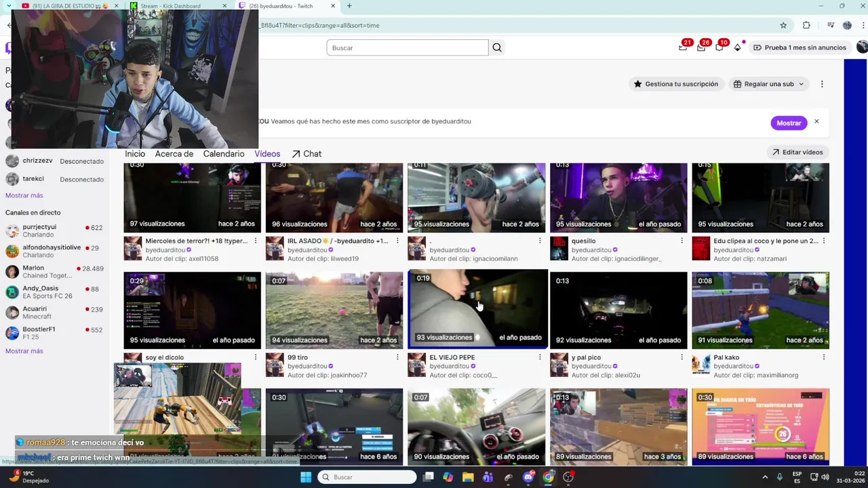Expand the first 'Mostrar más' in followed channels
Image resolution: width=868 pixels, height=488 pixels.
[24, 195]
